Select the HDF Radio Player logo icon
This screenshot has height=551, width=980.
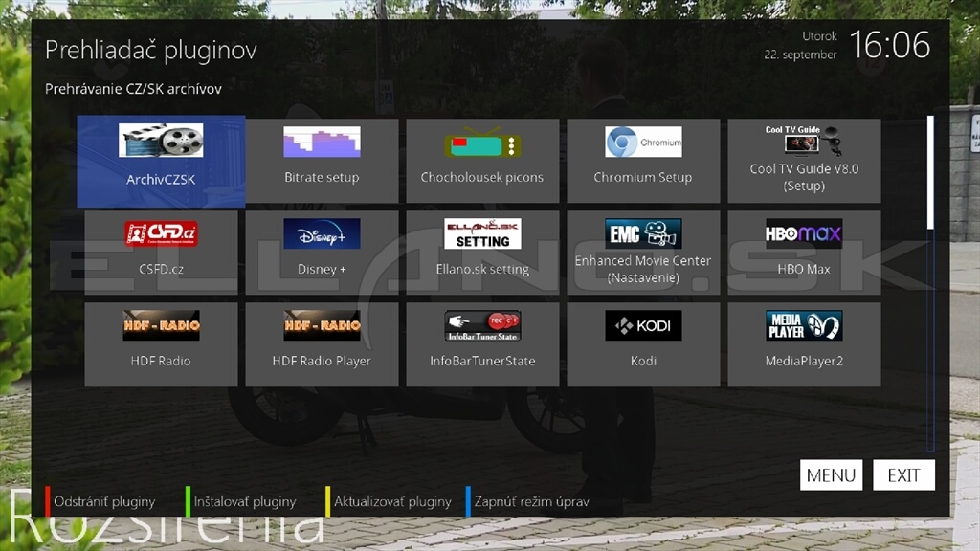[x=322, y=325]
